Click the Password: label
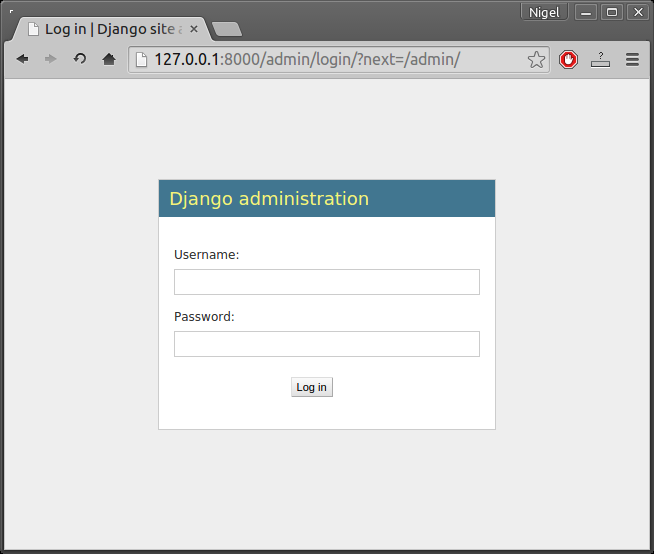This screenshot has height=554, width=654. click(204, 317)
